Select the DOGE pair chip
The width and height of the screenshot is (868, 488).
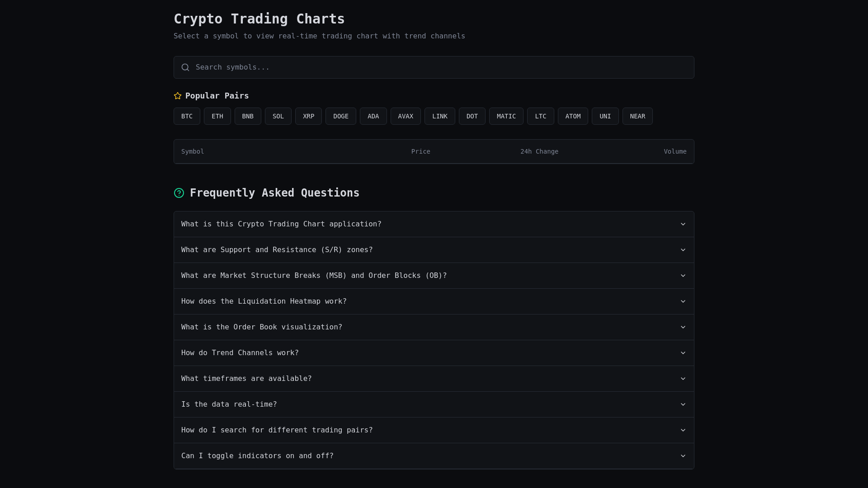tap(341, 116)
